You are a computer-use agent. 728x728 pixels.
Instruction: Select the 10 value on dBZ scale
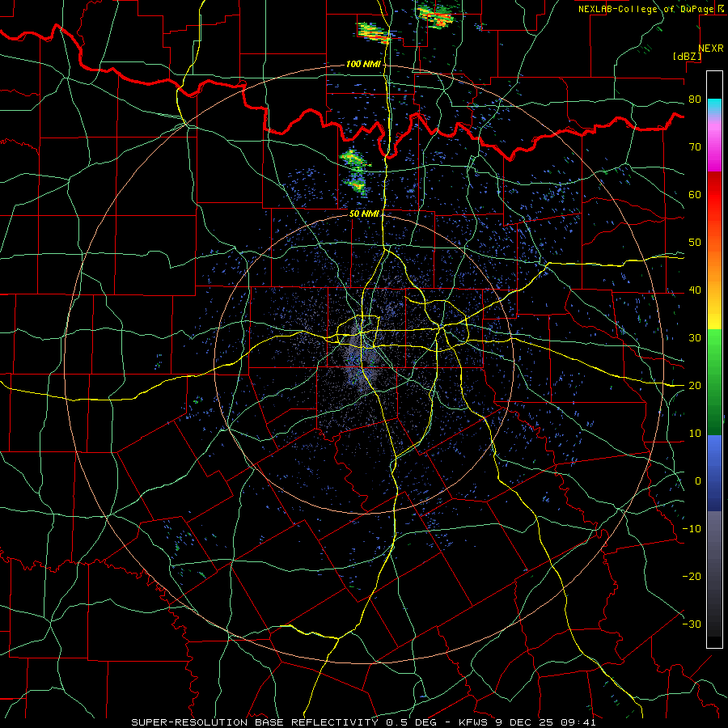[x=695, y=434]
